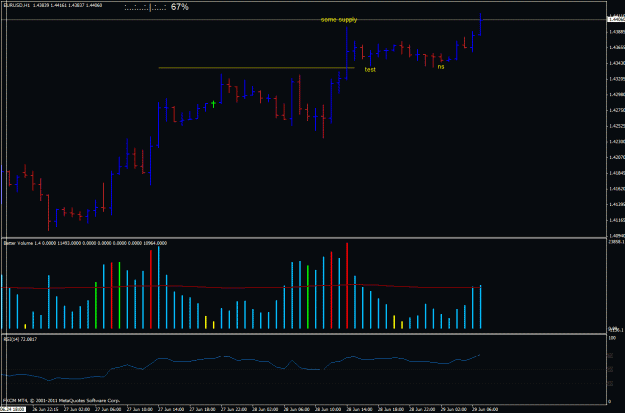Select the 'ns' annotation label

(440, 67)
